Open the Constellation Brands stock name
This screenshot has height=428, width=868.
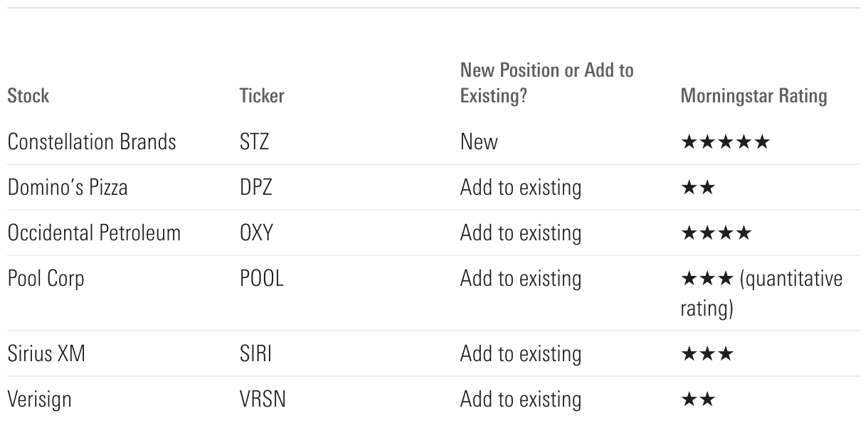(x=91, y=142)
